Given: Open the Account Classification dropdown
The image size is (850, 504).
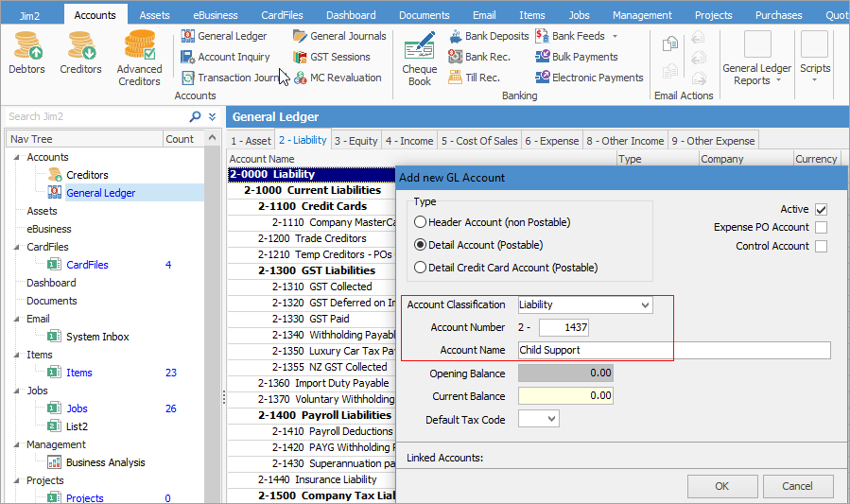Looking at the screenshot, I should 646,305.
